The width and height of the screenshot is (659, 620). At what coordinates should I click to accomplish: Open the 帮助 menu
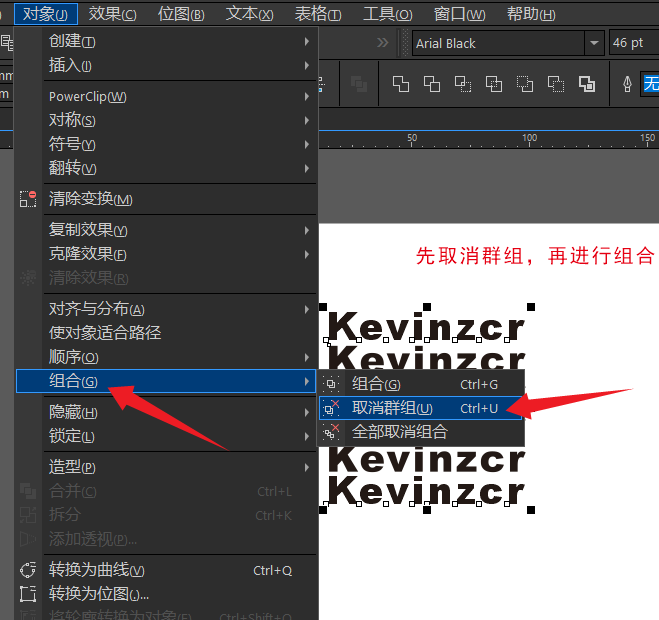531,14
